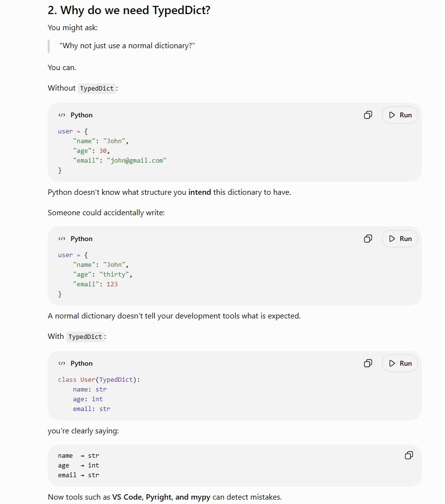Run the second user dictionary example
445x504 pixels.
(400, 239)
